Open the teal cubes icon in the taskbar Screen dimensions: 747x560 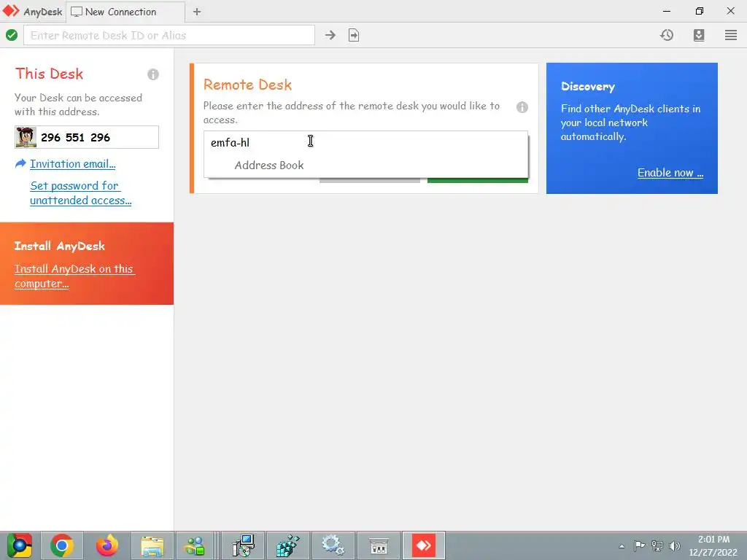(x=287, y=545)
